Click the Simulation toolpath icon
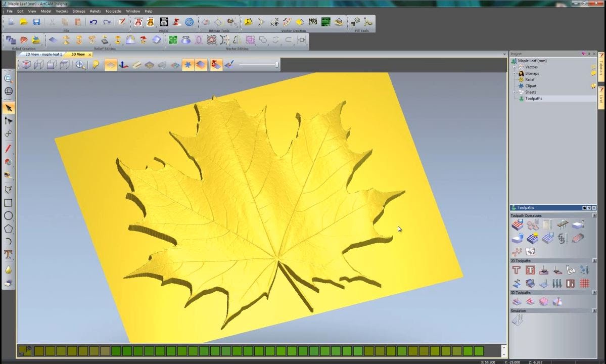This screenshot has width=606, height=364. (x=517, y=320)
